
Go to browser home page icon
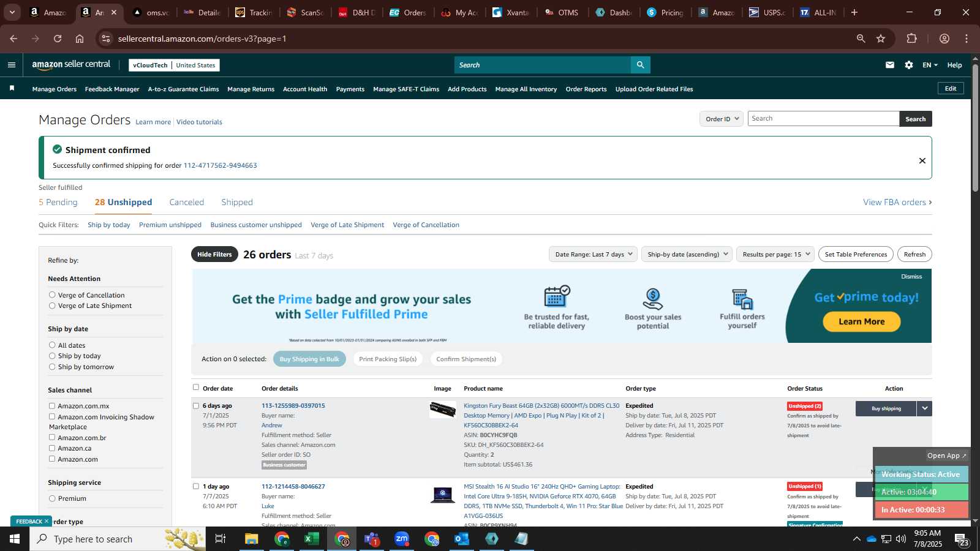tap(80, 39)
